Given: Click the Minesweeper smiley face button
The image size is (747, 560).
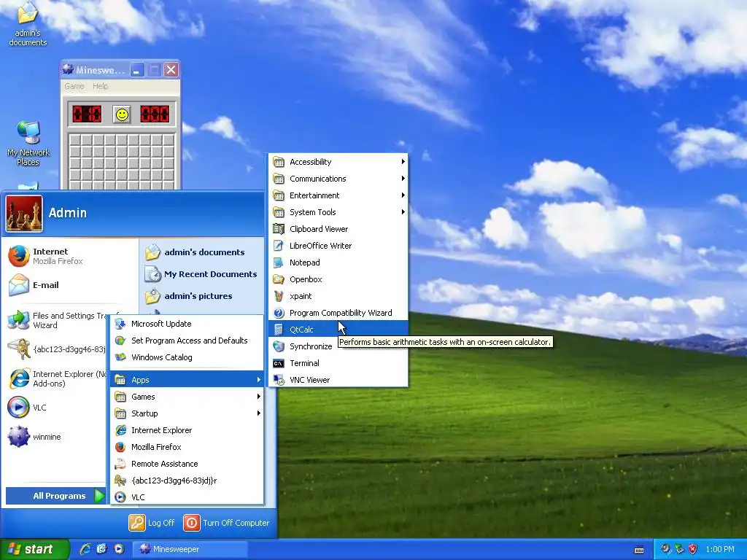Looking at the screenshot, I should (x=122, y=114).
